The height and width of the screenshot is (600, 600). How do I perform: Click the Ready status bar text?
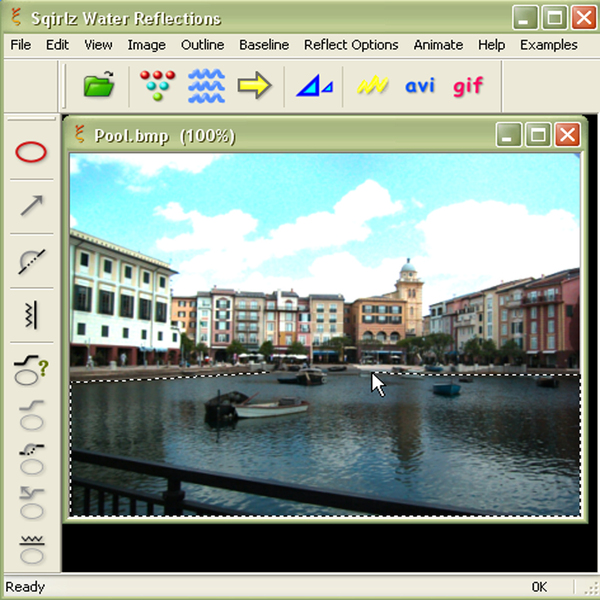25,587
